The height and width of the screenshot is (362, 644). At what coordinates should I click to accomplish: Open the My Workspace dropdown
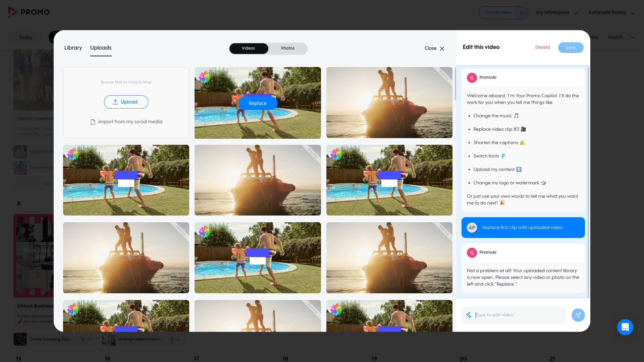point(557,13)
